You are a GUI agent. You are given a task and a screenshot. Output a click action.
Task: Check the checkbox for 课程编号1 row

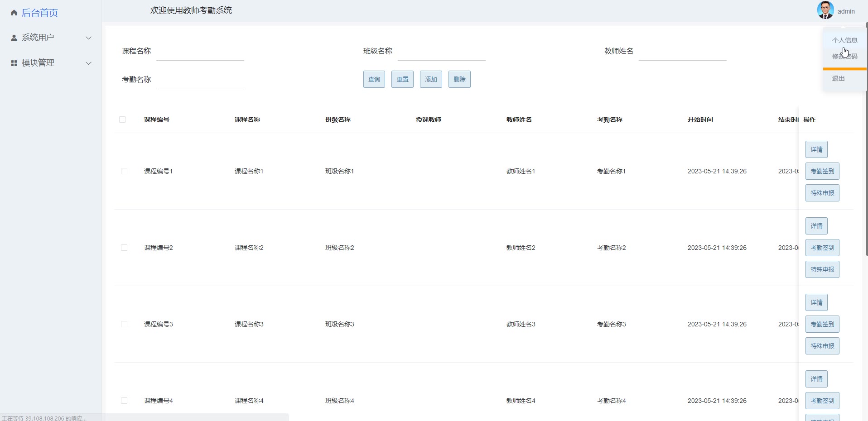pos(124,171)
